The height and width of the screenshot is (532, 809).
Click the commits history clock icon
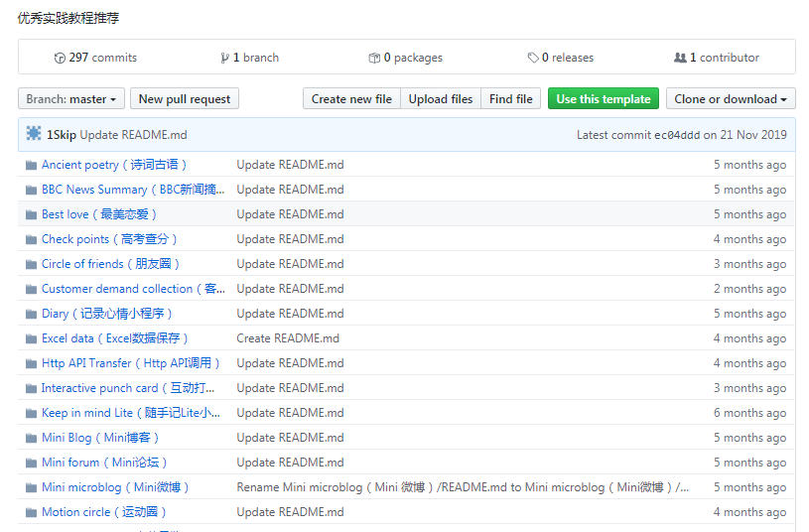pyautogui.click(x=60, y=58)
